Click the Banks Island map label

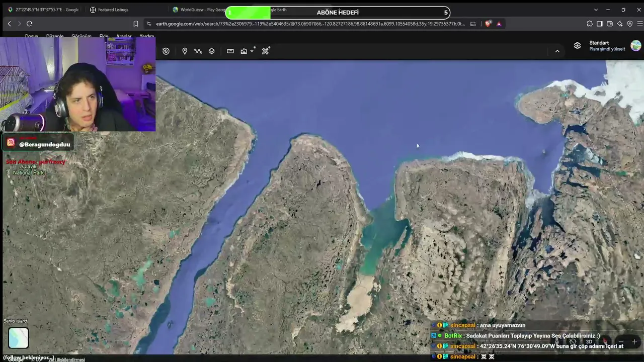(15, 321)
